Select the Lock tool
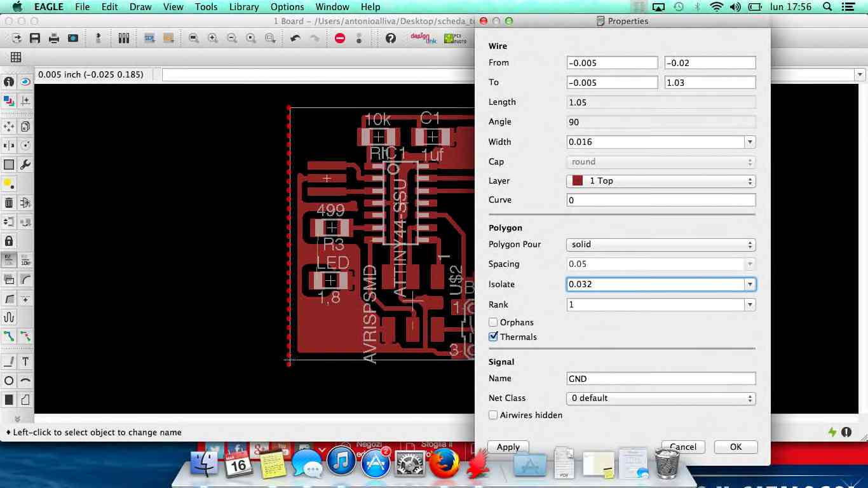This screenshot has height=488, width=868. pyautogui.click(x=9, y=241)
